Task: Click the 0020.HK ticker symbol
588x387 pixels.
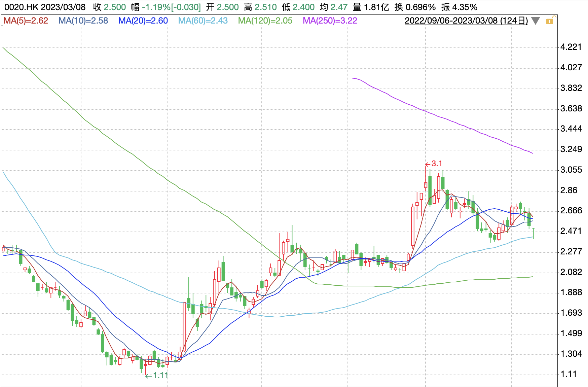Action: pos(22,7)
